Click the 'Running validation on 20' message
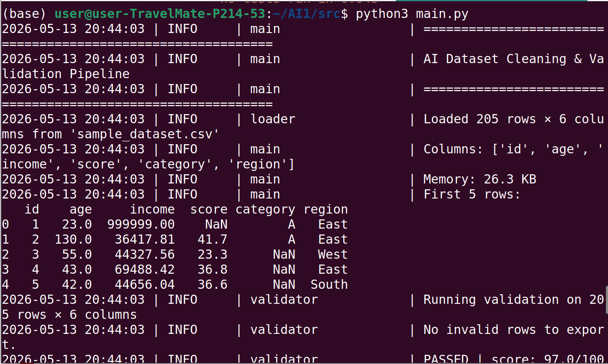Screen dimensions: 608x364 pos(513,300)
